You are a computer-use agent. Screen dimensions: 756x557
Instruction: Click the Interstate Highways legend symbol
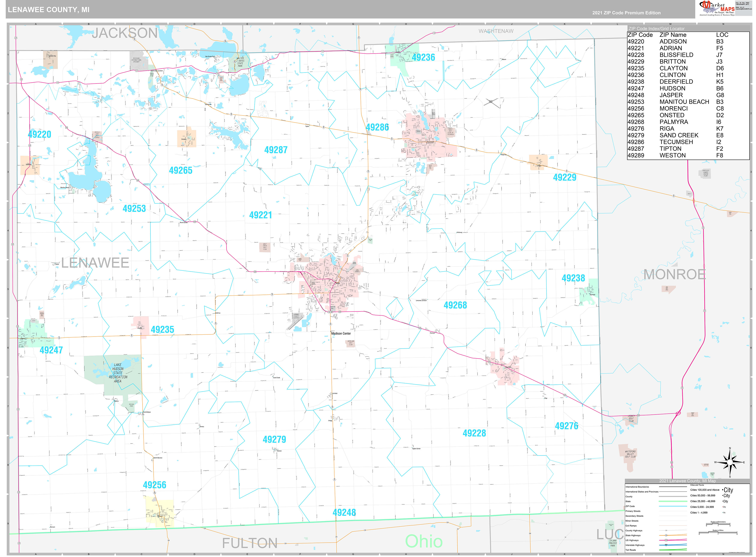point(673,545)
